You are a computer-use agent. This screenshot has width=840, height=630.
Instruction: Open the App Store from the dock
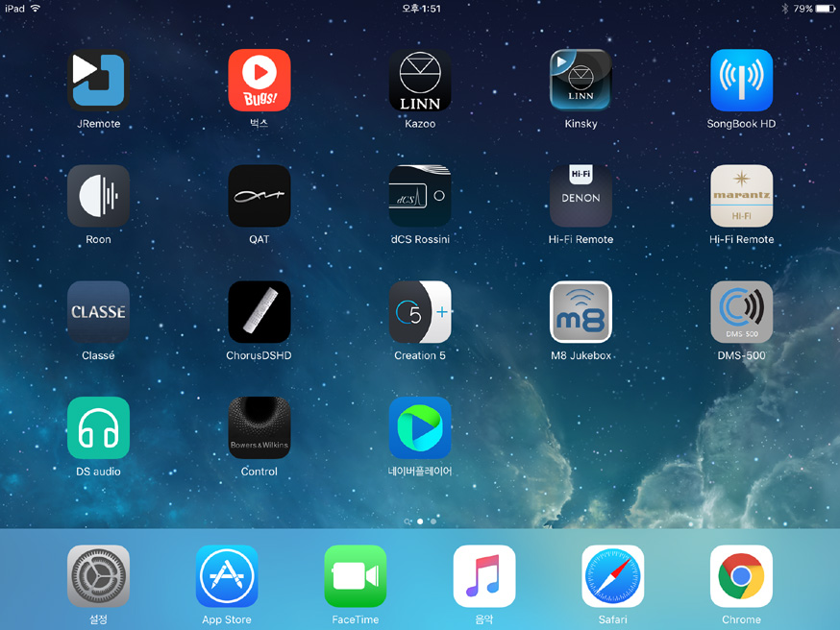pos(227,576)
